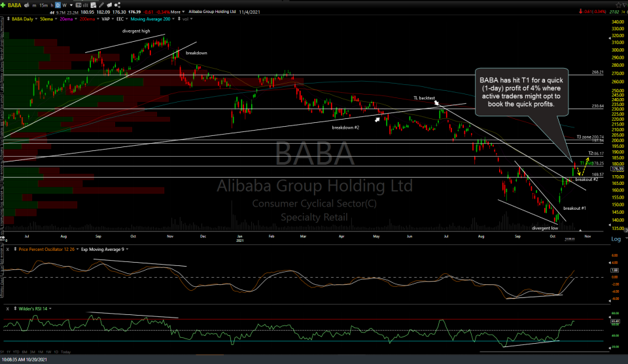Select the 3M time range
Viewport: 628px width, 364px height.
[x=33, y=352]
